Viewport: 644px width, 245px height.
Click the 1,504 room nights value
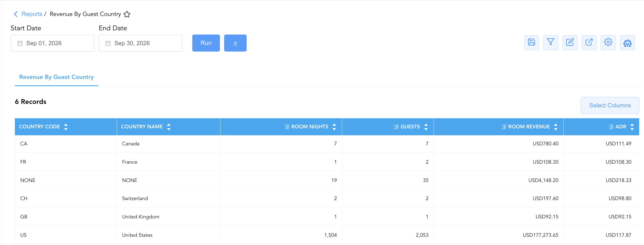tap(330, 235)
